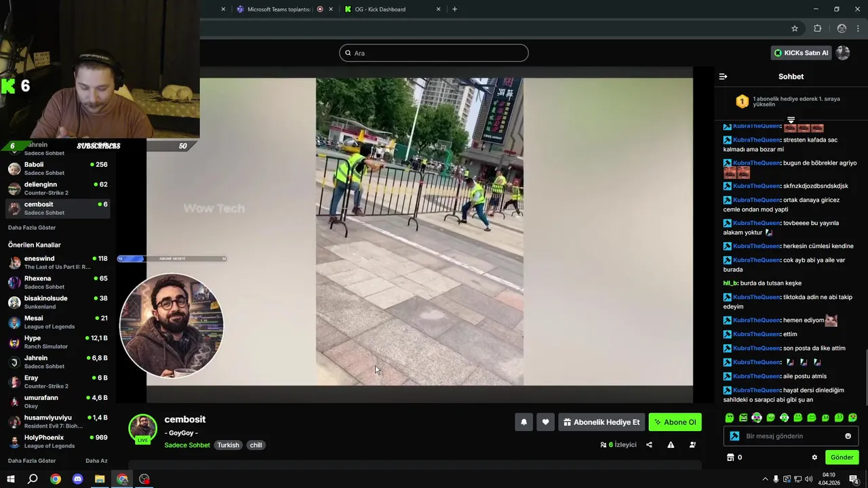This screenshot has width=868, height=488.
Task: Click the notification bell for cembosit
Action: (524, 422)
